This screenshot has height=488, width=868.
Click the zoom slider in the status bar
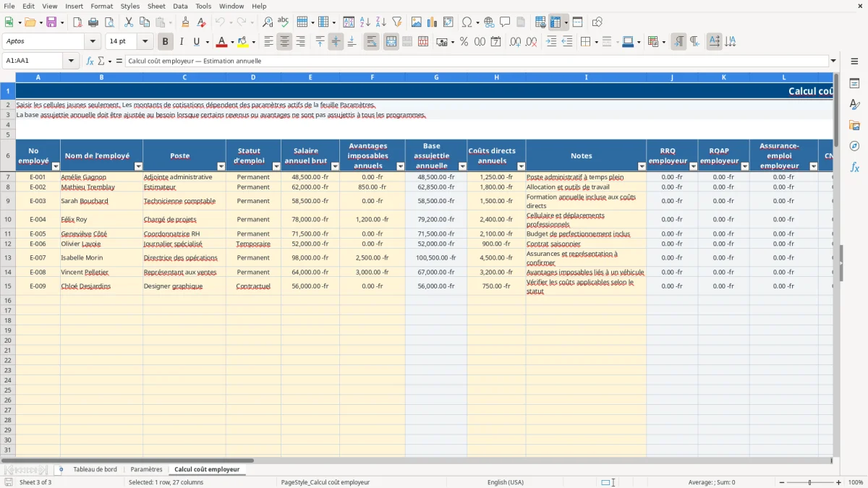(x=810, y=482)
